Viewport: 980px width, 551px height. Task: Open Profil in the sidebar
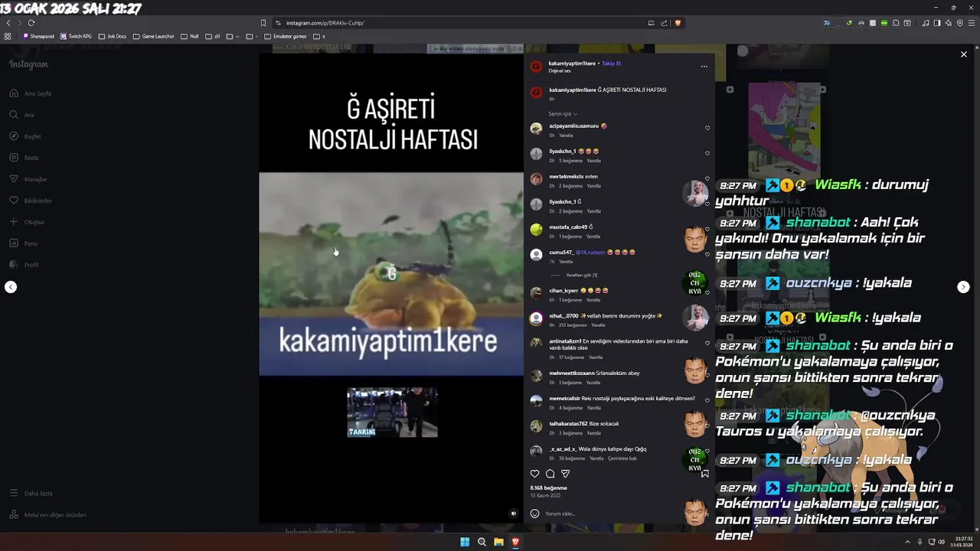(x=24, y=265)
